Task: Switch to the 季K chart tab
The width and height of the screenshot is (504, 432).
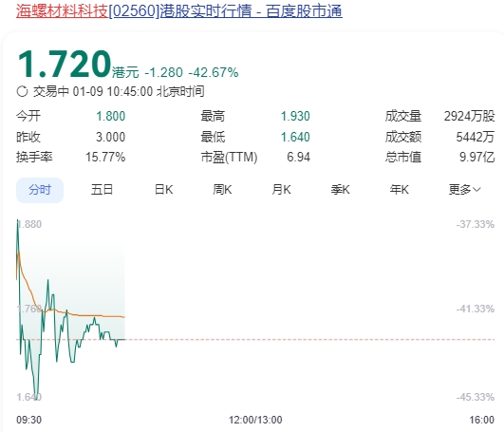Action: tap(340, 190)
